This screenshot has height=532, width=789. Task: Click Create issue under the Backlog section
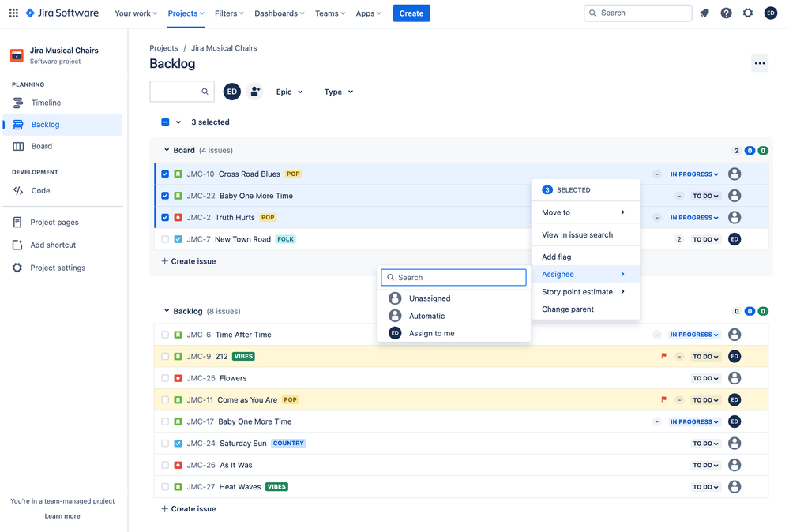[x=188, y=509]
